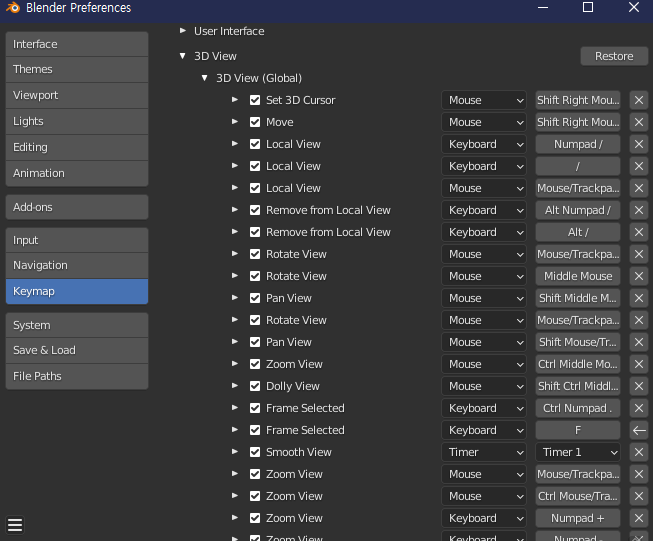This screenshot has height=541, width=653.
Task: Open Keyboard dropdown for Numpad + Zoom View
Action: 484,519
